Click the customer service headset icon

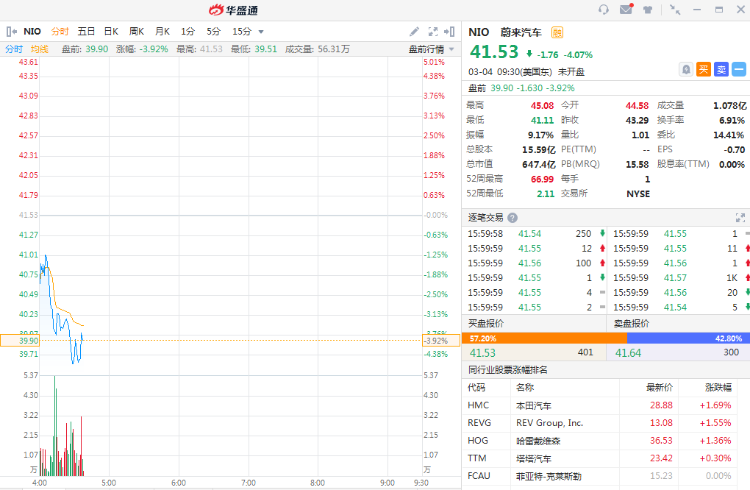[x=603, y=10]
